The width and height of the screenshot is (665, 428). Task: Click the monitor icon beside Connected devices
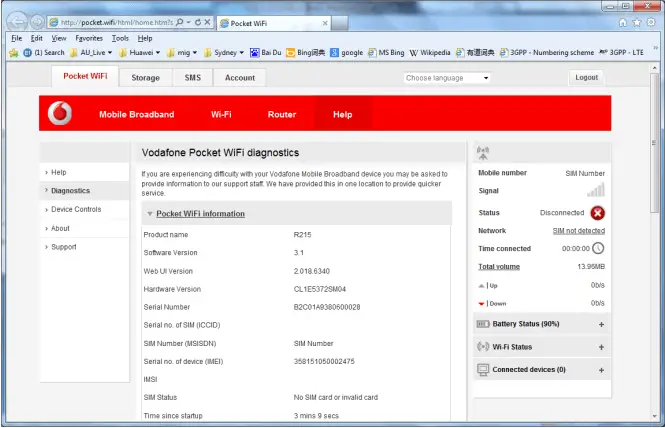coord(483,369)
